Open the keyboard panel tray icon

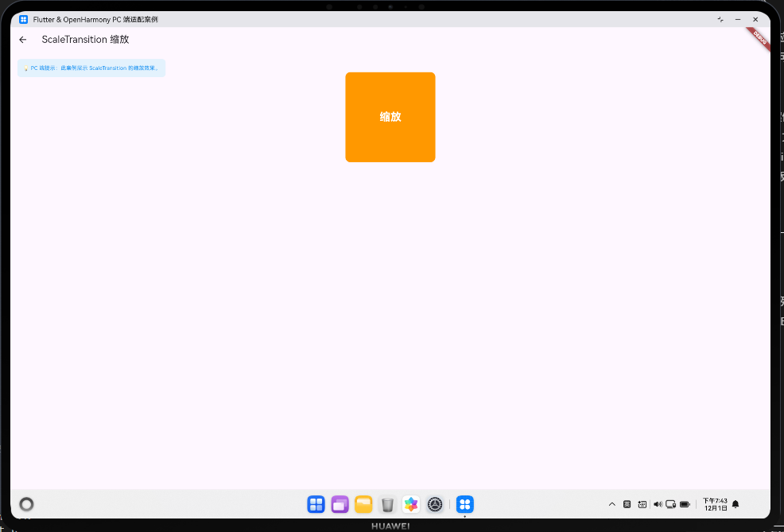[x=642, y=504]
